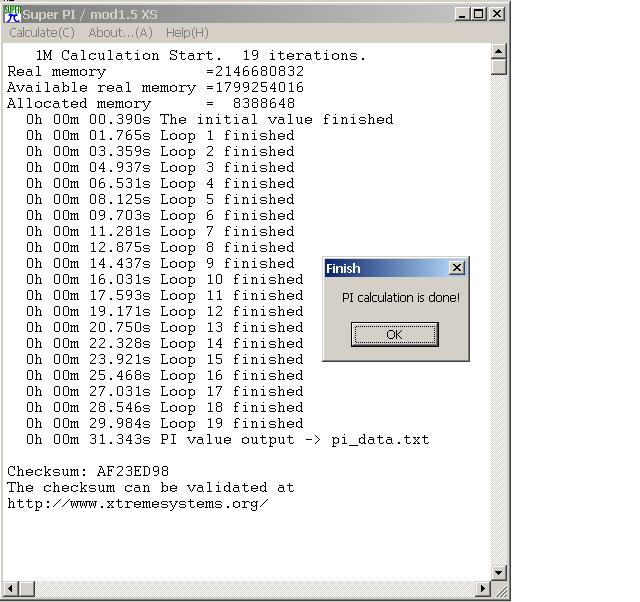Click the 'Loop 18 finished' line
The width and height of the screenshot is (640, 602).
[164, 407]
